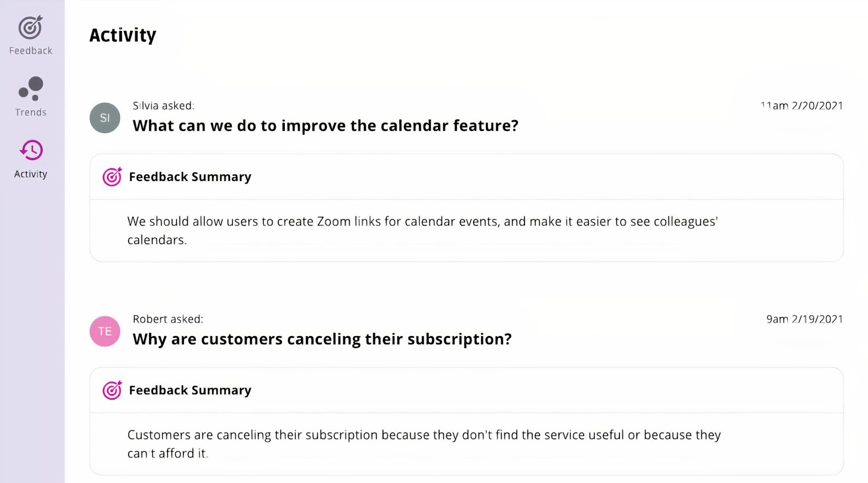
Task: Click the first Feedback Summary heading
Action: tap(190, 177)
